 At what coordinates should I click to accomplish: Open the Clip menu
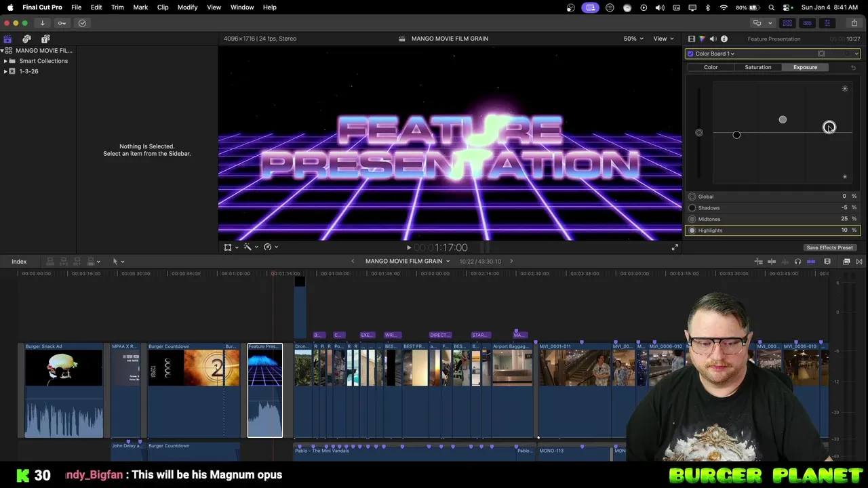(x=163, y=7)
